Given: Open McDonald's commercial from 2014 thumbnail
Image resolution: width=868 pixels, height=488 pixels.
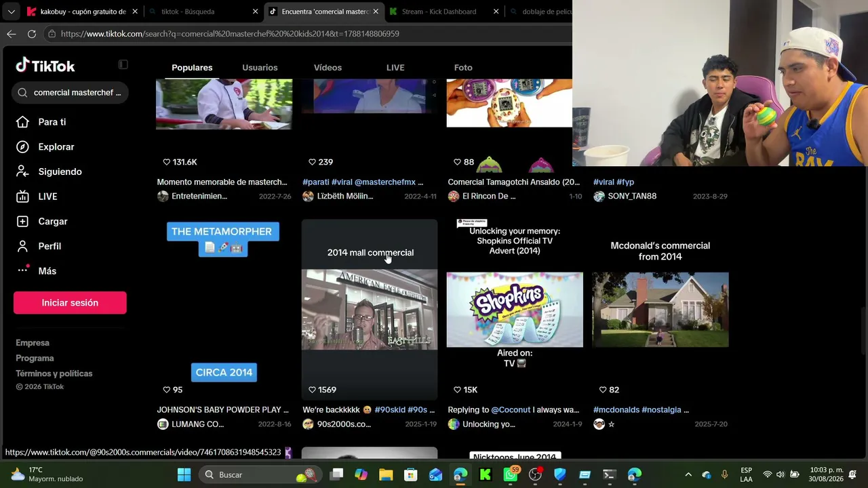Looking at the screenshot, I should (x=660, y=309).
